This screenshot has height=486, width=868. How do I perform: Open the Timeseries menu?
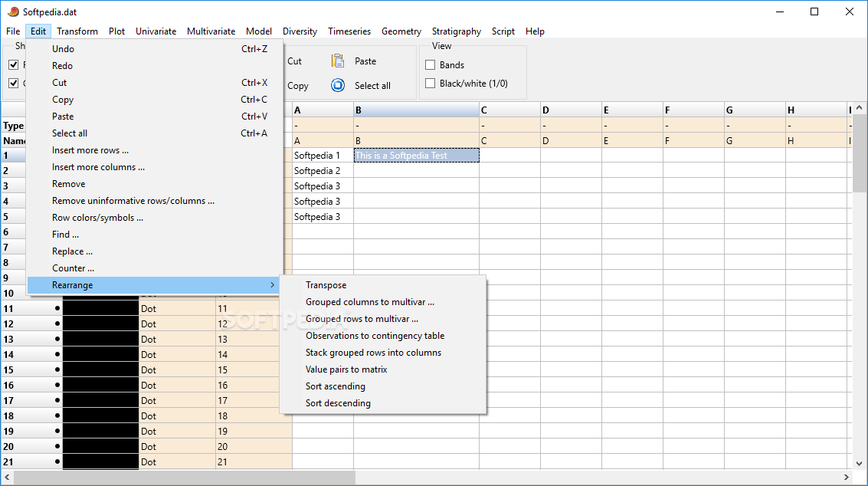[349, 31]
